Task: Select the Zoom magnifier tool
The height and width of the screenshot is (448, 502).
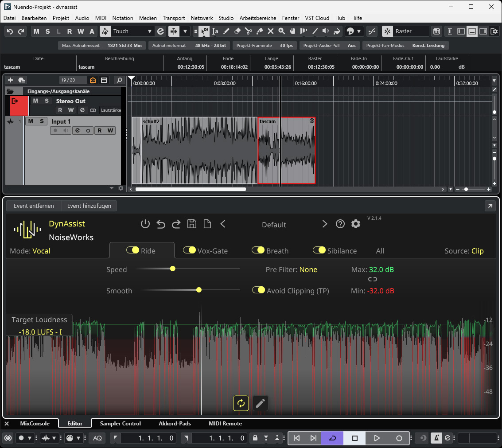Action: [282, 31]
